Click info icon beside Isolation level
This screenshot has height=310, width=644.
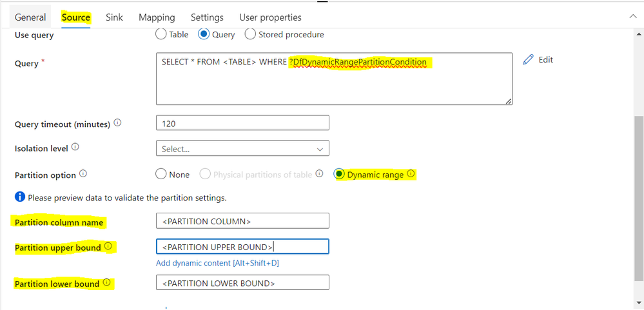(75, 148)
